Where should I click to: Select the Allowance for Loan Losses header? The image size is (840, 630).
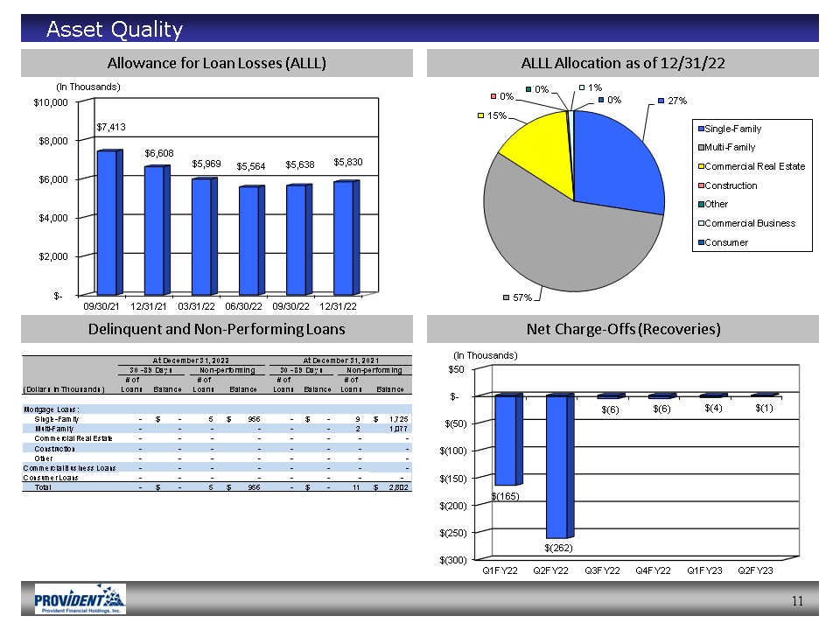(x=216, y=63)
